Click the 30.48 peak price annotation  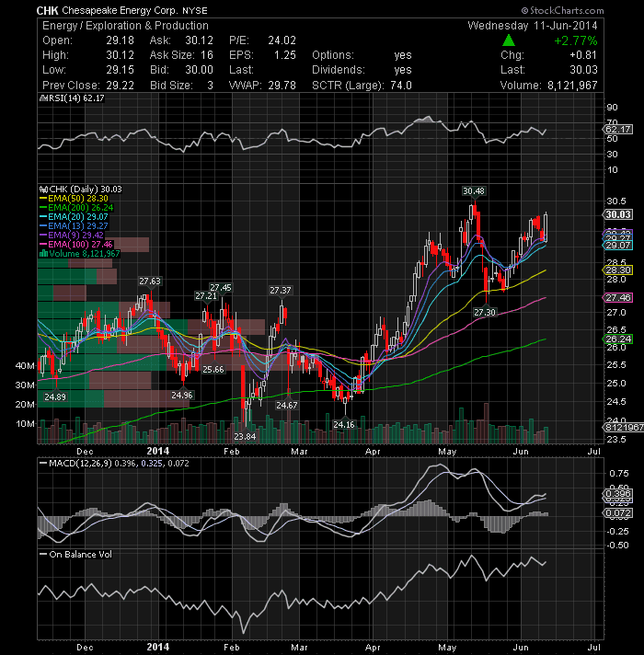[474, 191]
